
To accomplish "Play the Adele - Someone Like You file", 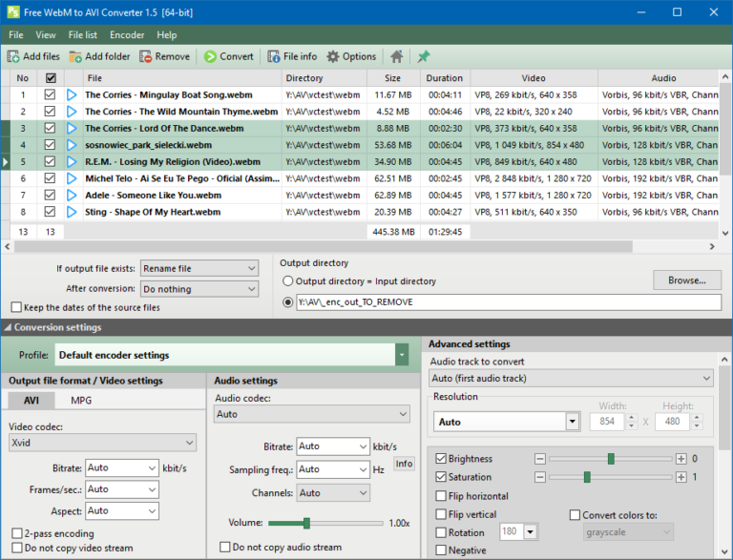I will [72, 195].
